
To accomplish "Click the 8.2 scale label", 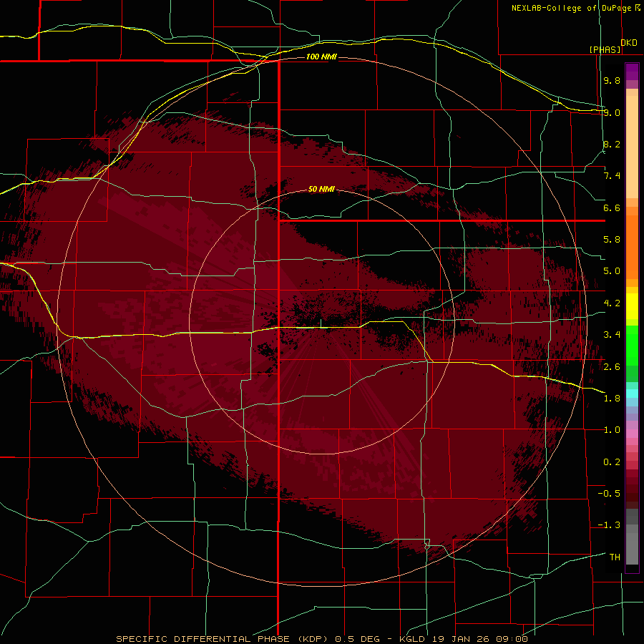I will click(612, 144).
